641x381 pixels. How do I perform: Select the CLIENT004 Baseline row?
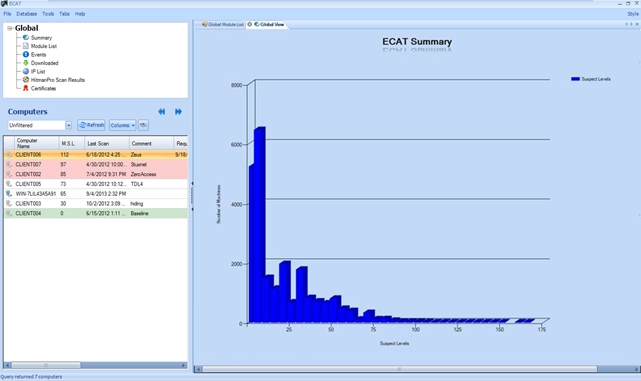click(96, 213)
